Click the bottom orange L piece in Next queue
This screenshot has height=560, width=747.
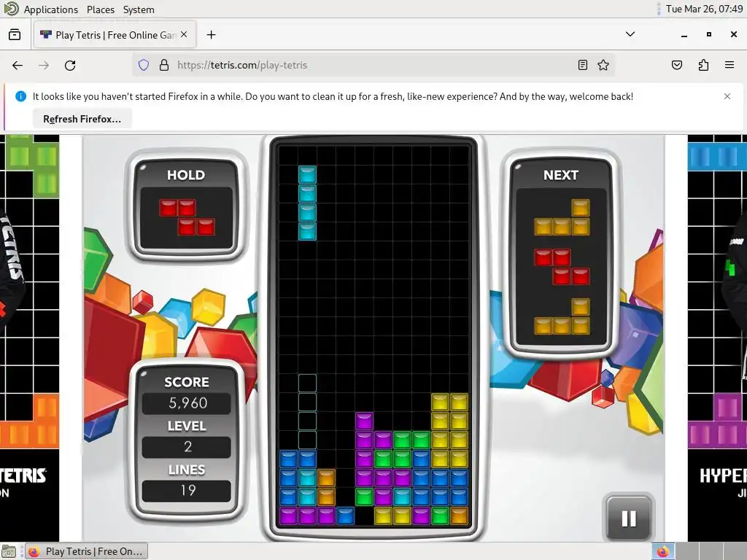tap(562, 316)
